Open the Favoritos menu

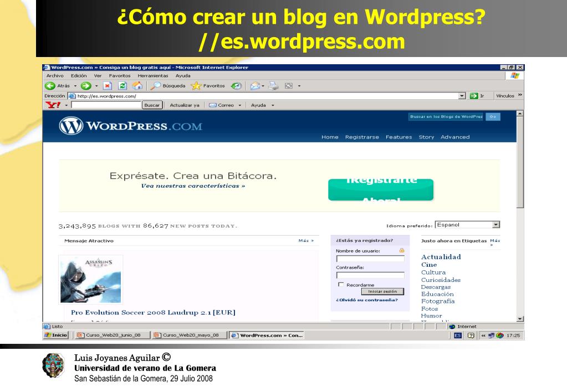[120, 75]
